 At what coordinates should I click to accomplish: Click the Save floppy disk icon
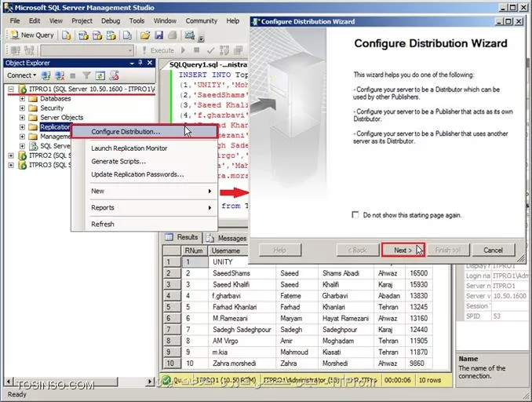[159, 35]
